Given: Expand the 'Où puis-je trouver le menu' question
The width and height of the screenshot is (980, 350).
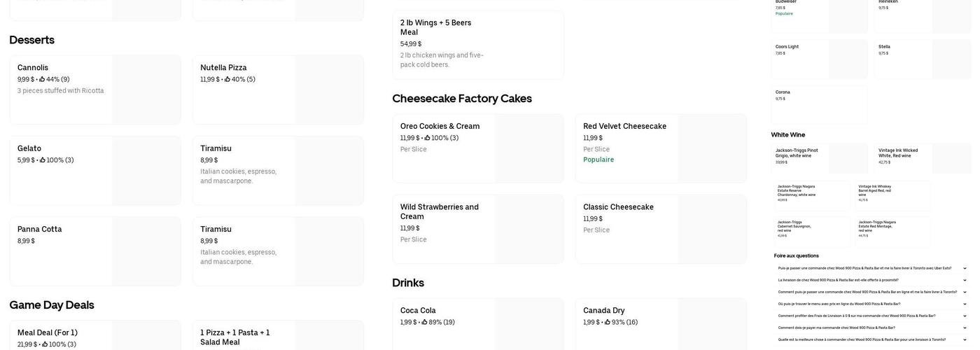Looking at the screenshot, I should coord(965,304).
